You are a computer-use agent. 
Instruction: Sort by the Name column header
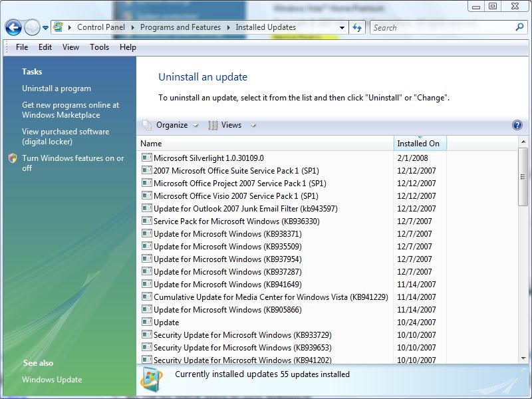click(x=265, y=144)
